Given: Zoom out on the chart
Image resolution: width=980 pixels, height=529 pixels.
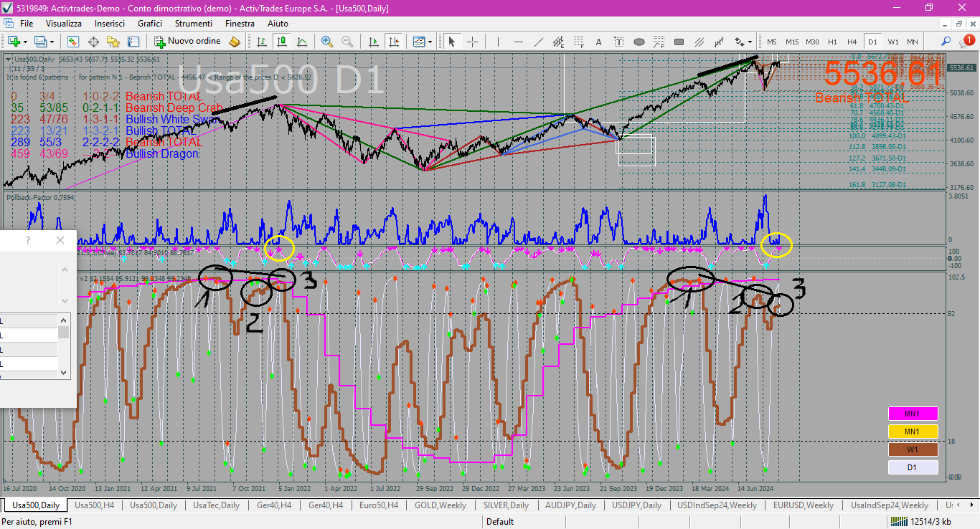Looking at the screenshot, I should (347, 42).
